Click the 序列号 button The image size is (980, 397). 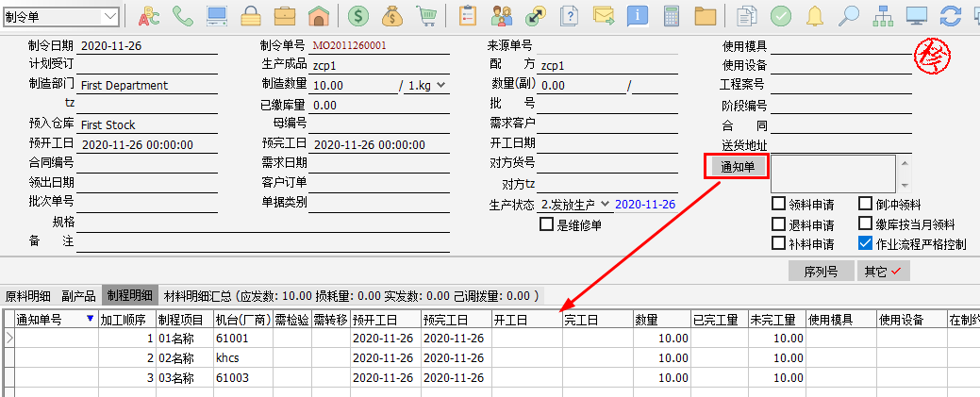click(x=821, y=272)
